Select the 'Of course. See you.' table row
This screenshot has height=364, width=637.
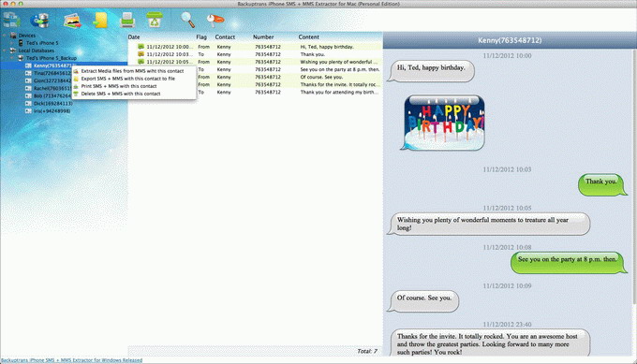[289, 77]
